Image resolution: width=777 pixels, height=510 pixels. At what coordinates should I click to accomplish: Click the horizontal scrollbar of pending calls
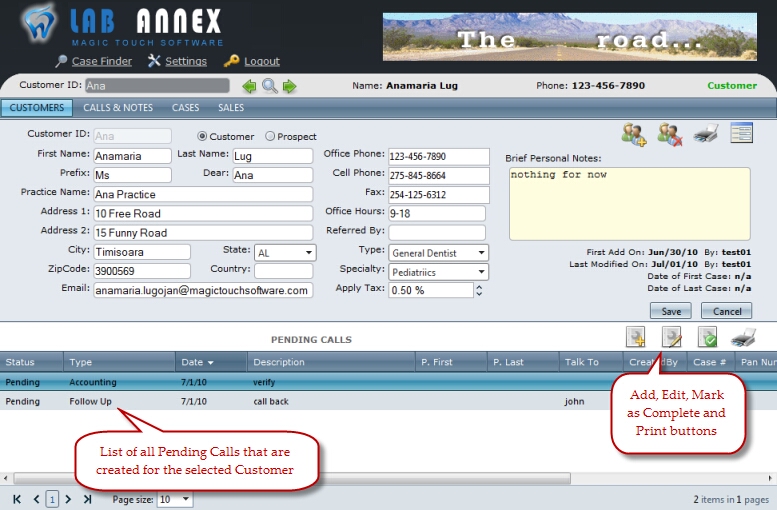click(x=292, y=478)
